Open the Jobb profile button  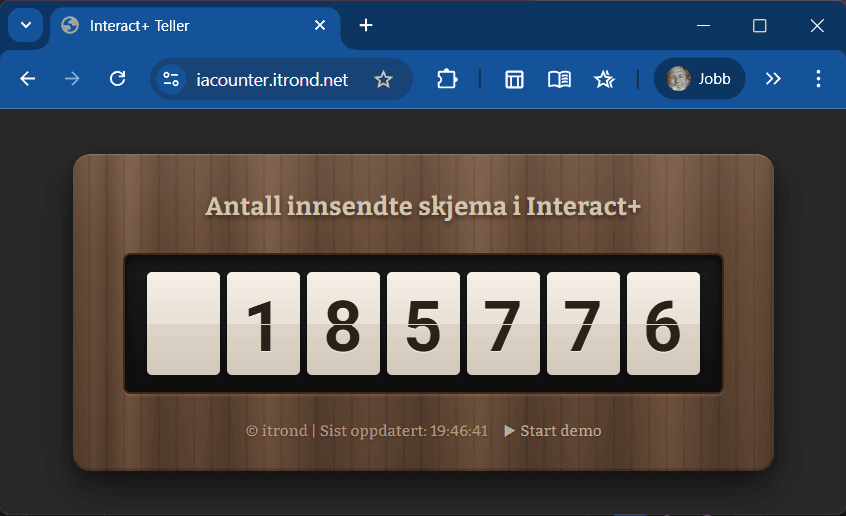699,79
